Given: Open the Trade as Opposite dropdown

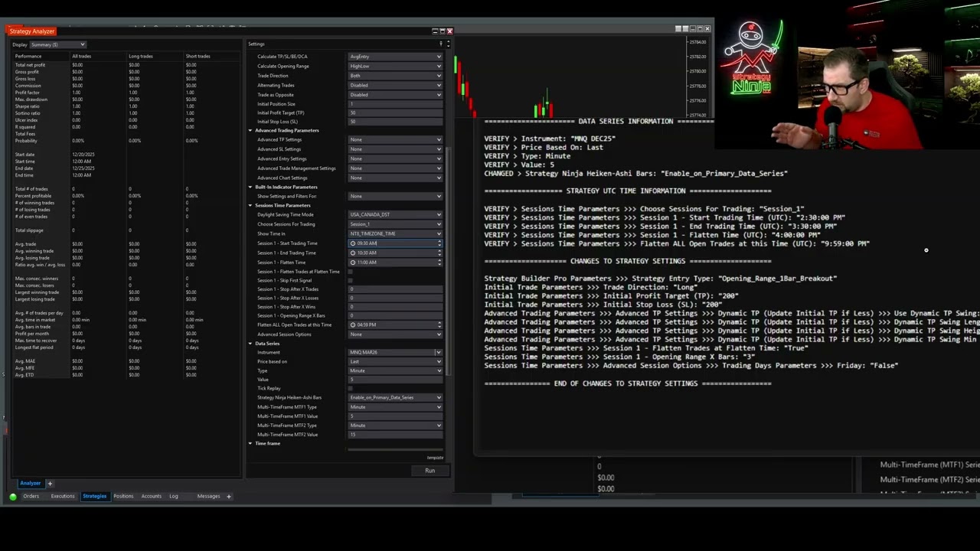Looking at the screenshot, I should pos(395,94).
